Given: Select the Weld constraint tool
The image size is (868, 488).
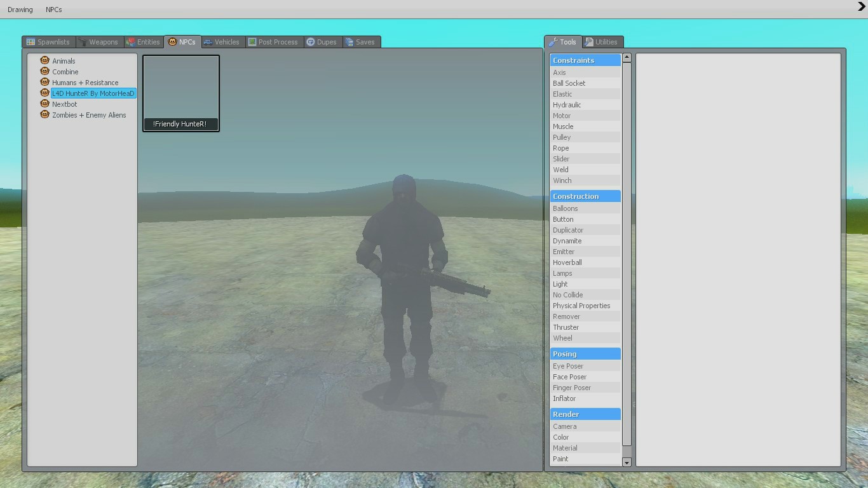Looking at the screenshot, I should coord(560,169).
